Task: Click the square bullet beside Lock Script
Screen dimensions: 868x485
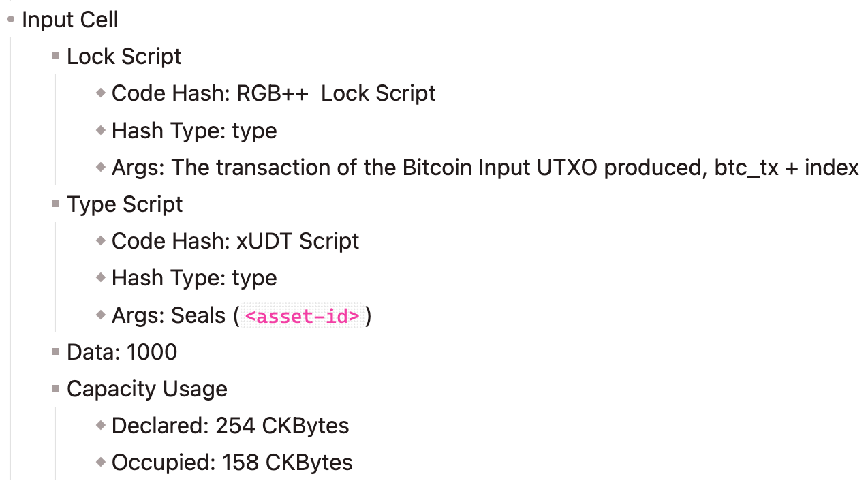Action: tap(56, 57)
